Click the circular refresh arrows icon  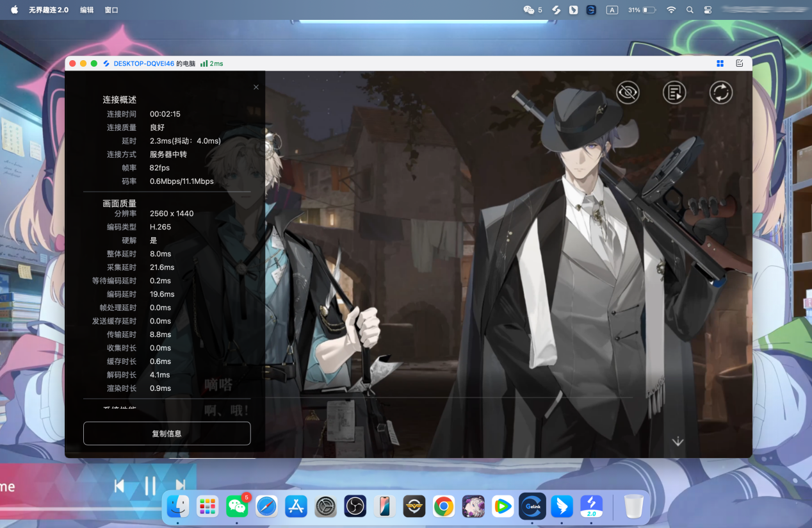coord(721,93)
